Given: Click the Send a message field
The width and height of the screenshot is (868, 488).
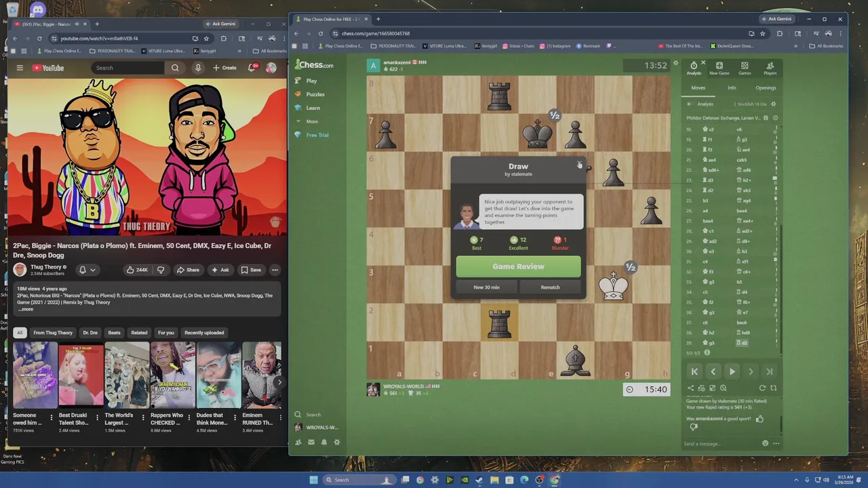Looking at the screenshot, I should (720, 443).
